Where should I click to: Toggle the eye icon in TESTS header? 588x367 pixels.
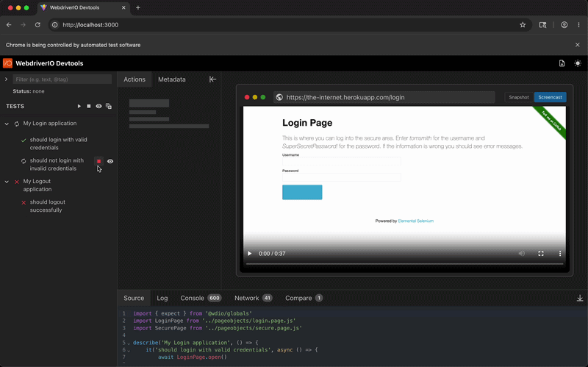point(98,106)
